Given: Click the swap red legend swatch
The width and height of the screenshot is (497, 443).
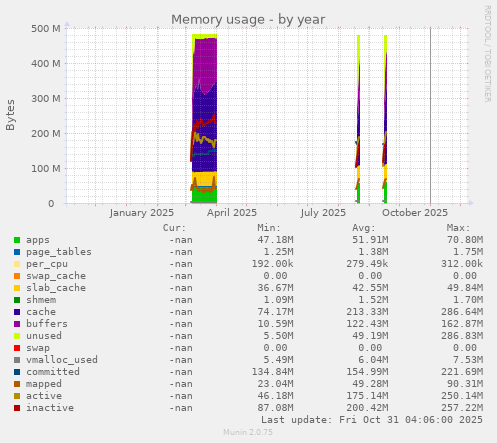Looking at the screenshot, I should (17, 348).
